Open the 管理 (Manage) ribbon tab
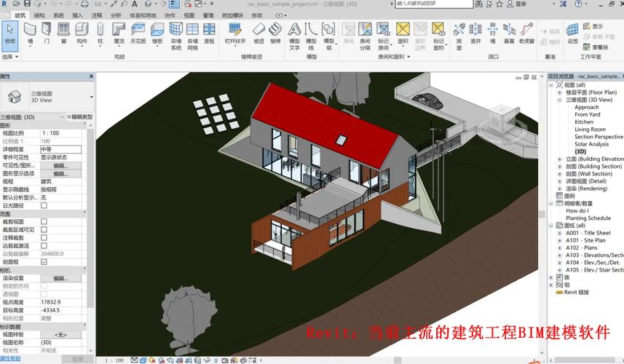This screenshot has width=624, height=364. coord(208,15)
